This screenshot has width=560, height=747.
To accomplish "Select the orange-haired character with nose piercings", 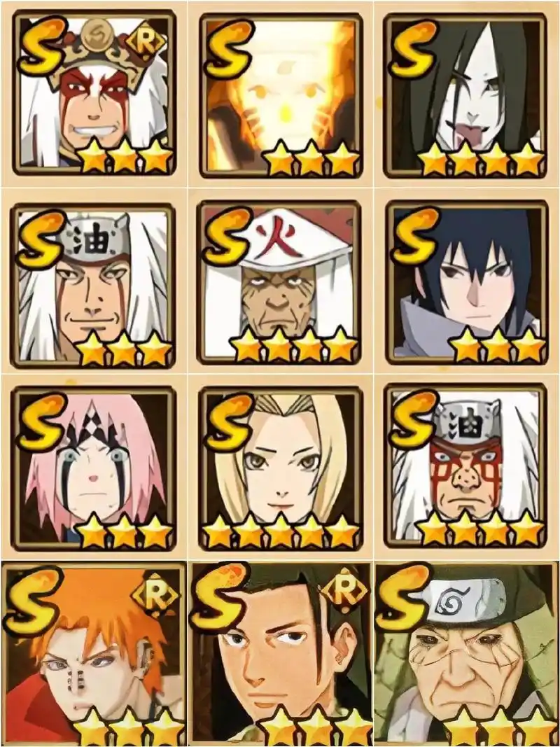I will coord(94,655).
